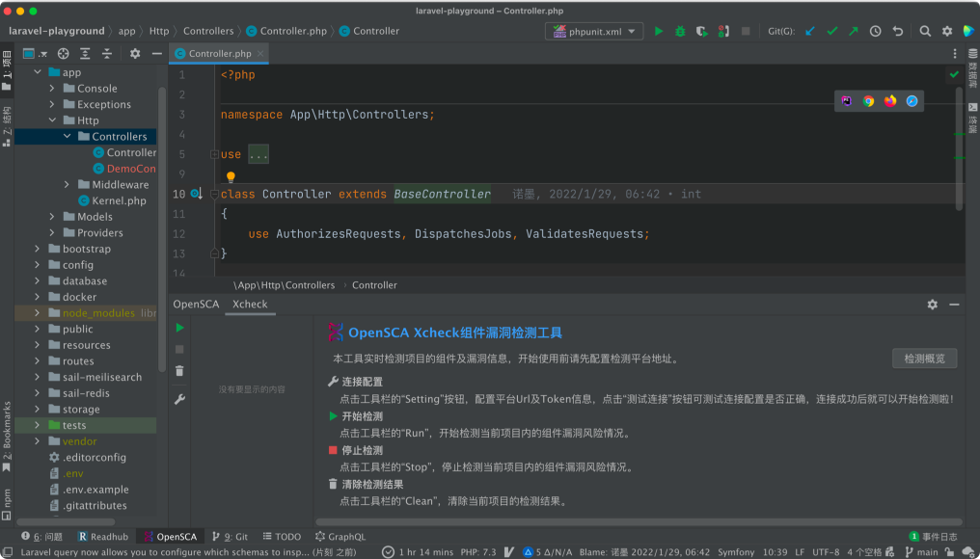Image resolution: width=980 pixels, height=559 pixels.
Task: Click the LF line separator widget
Action: (x=800, y=552)
